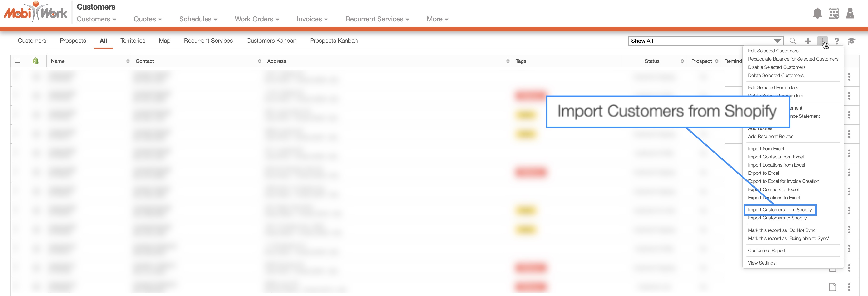This screenshot has width=868, height=296.
Task: Toggle the select-all customers checkbox
Action: 18,60
